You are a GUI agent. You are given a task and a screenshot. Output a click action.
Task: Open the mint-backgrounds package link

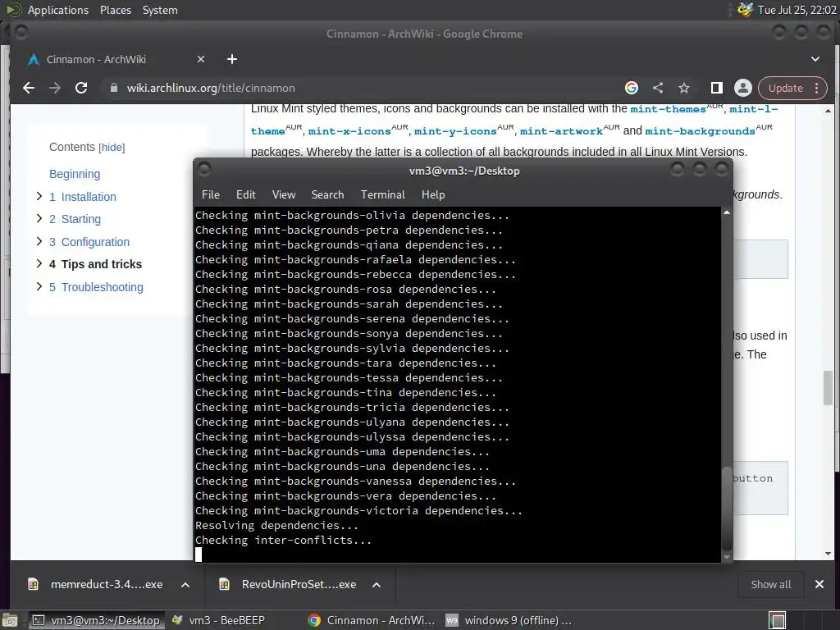701,131
